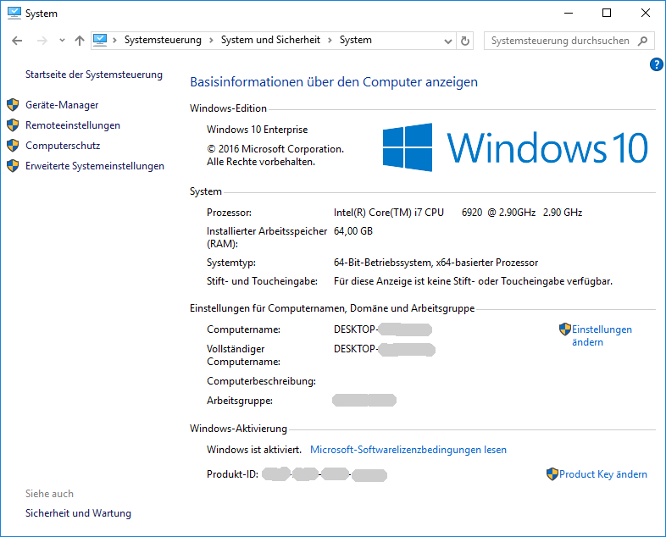Open Help via blue question mark
Viewport: 666px width, 537px height.
656,64
